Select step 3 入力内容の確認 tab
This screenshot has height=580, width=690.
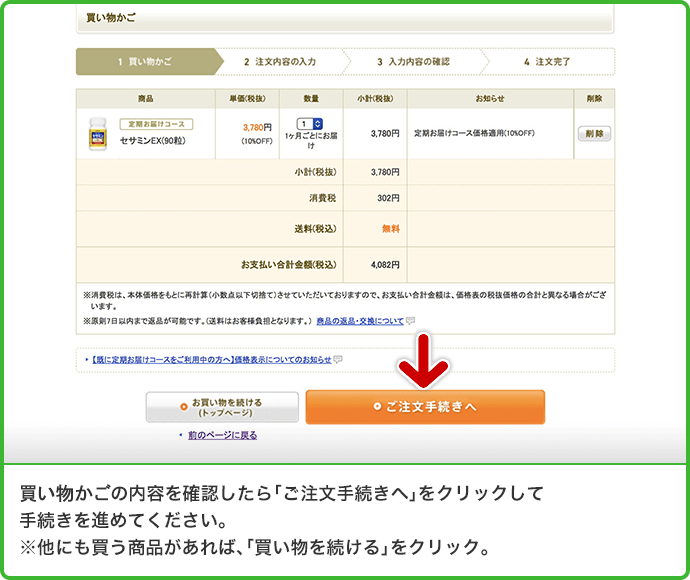pyautogui.click(x=414, y=62)
